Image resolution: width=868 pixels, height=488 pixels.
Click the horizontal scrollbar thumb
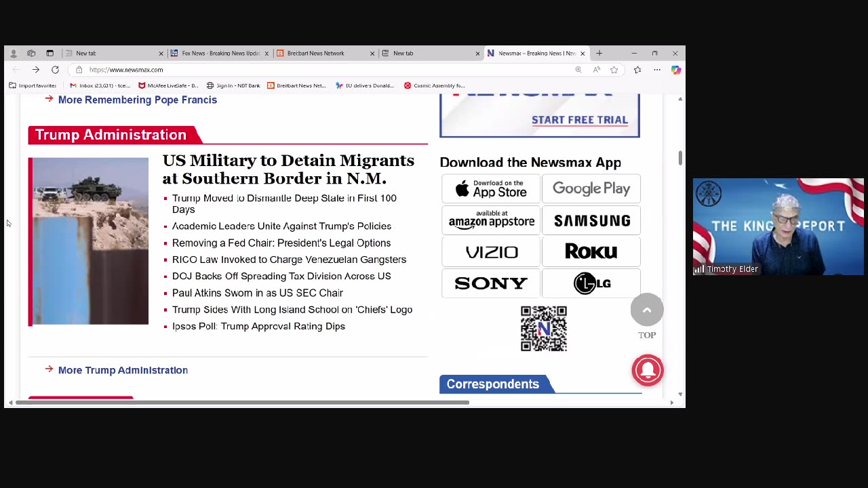pos(242,403)
